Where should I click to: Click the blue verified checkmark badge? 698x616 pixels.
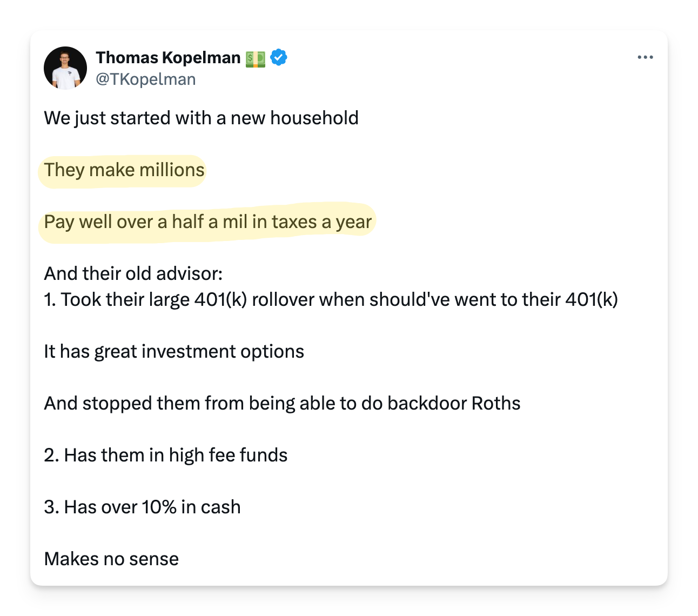click(x=279, y=57)
